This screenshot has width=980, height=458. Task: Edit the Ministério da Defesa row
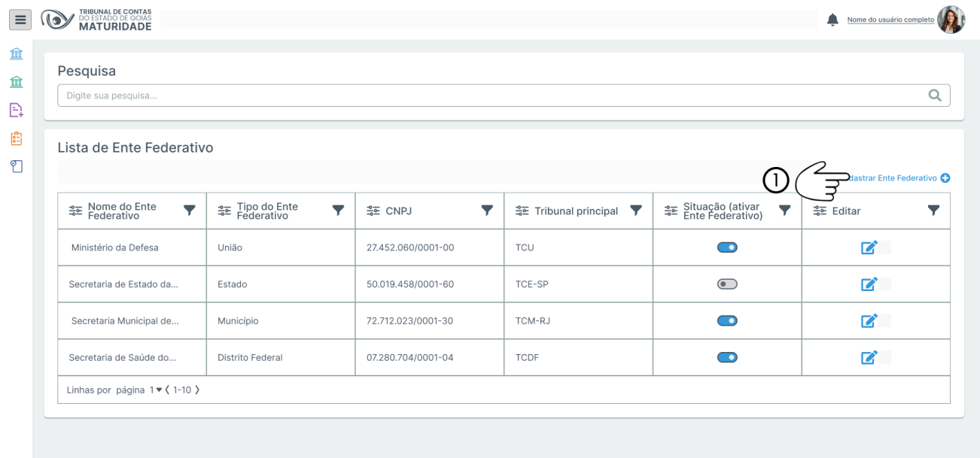pos(869,247)
